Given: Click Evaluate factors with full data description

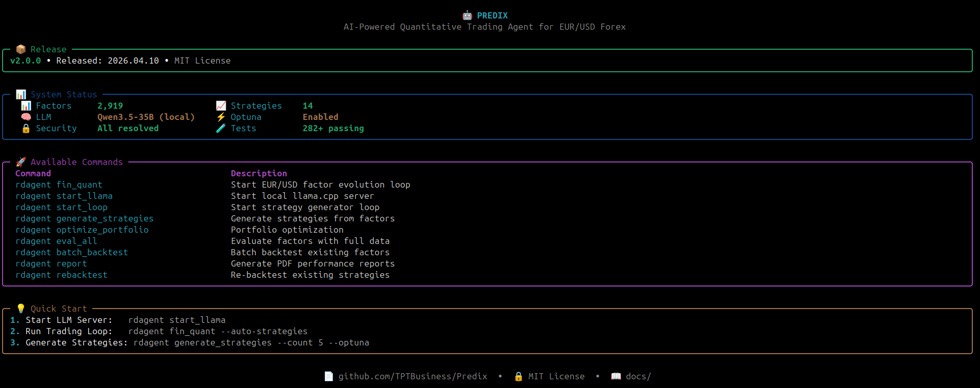Looking at the screenshot, I should pos(310,241).
